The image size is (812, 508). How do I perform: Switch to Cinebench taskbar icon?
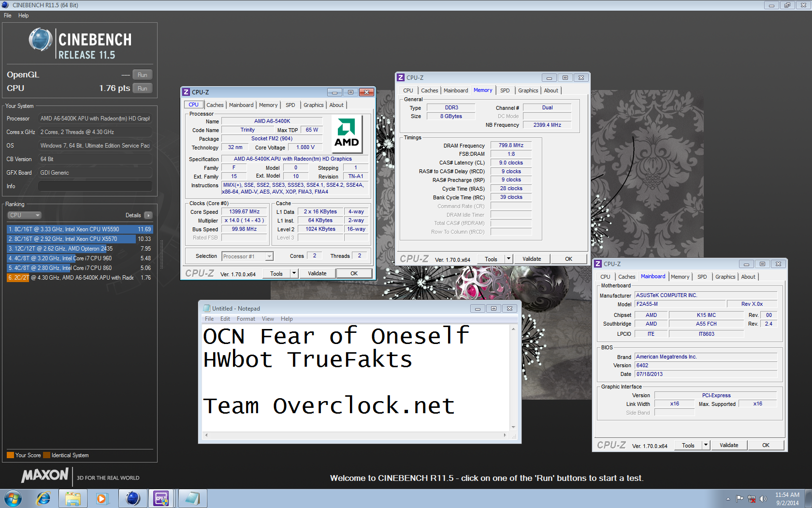[132, 498]
